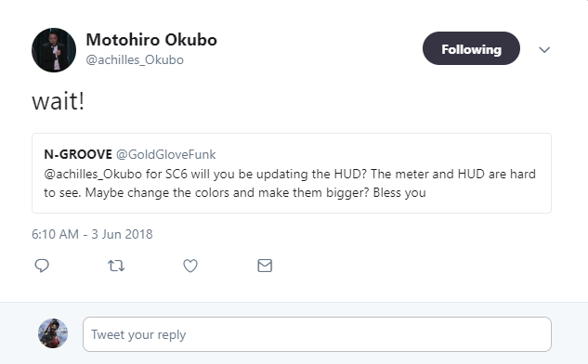
Task: Focus the Tweet your reply field
Action: click(317, 334)
